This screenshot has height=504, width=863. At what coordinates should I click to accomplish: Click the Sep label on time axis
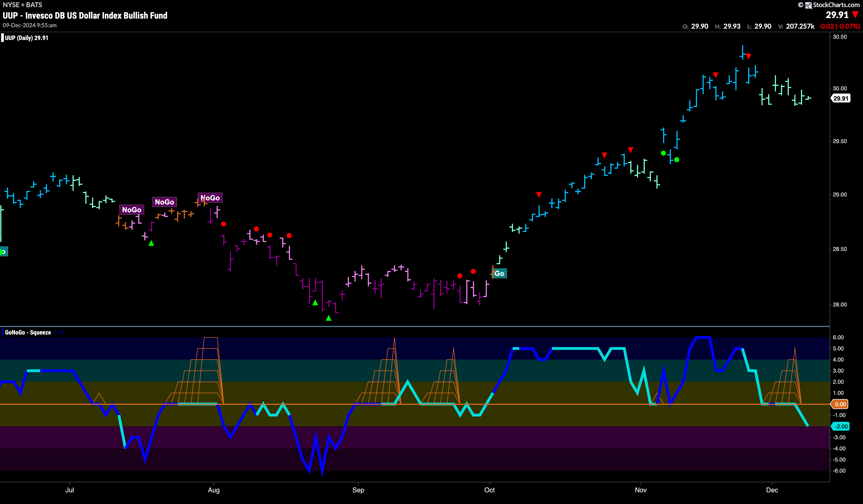pos(358,490)
